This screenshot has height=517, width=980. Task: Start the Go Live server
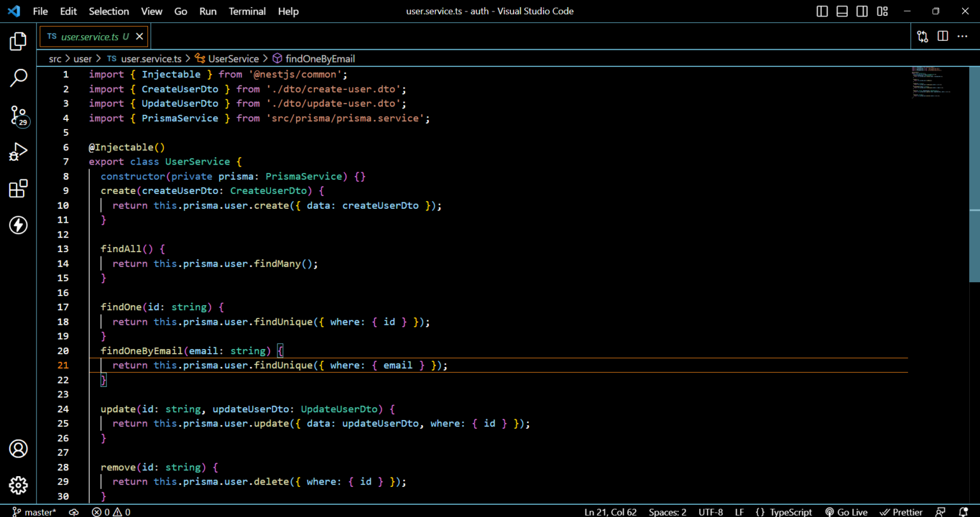847,511
